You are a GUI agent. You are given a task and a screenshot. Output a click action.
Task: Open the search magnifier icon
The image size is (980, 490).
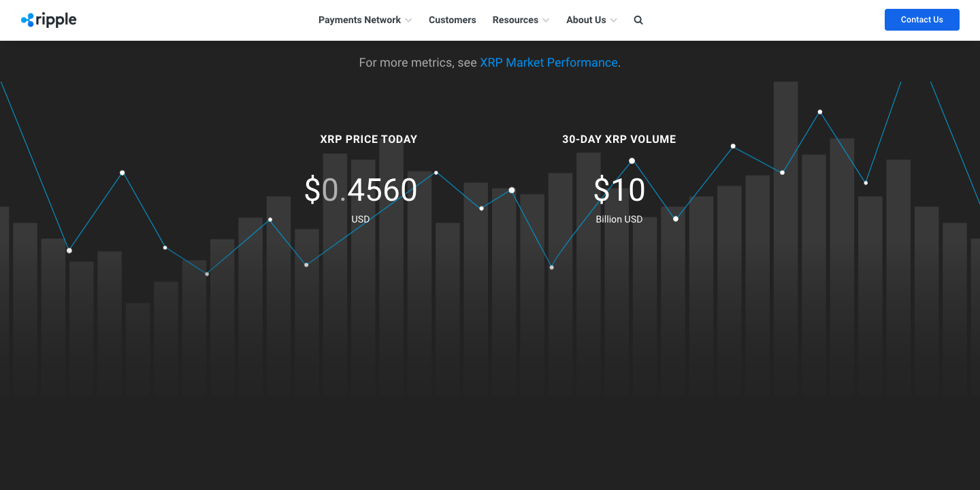tap(638, 20)
